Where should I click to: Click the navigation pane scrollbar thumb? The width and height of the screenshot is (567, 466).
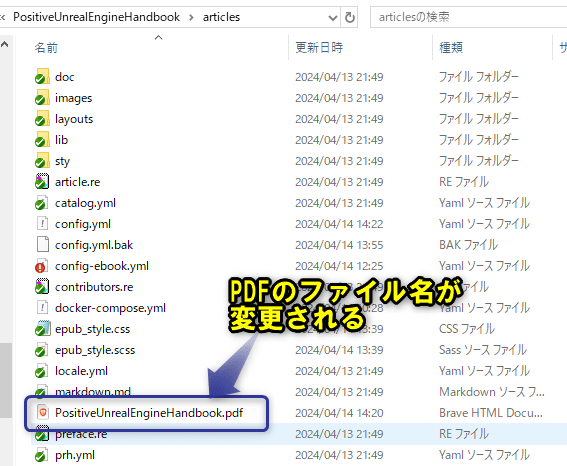5,380
